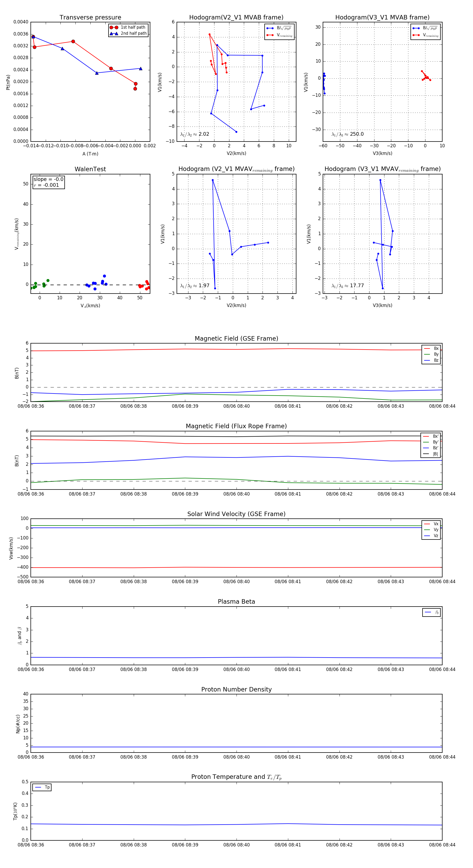Click Bx legend entry in GSE magnetic field
The height and width of the screenshot is (868, 473).
431,349
